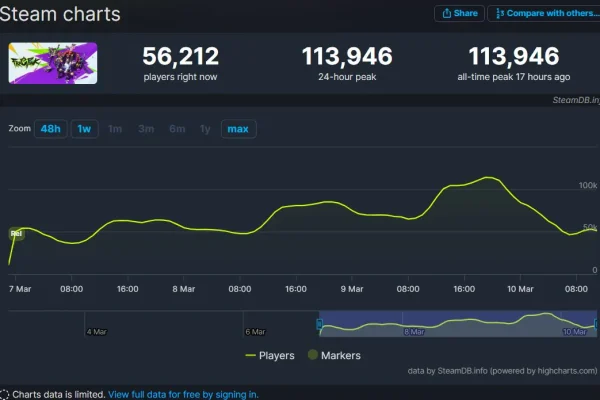Click the 4 Mar navigator label
The image size is (600, 400).
tap(96, 332)
